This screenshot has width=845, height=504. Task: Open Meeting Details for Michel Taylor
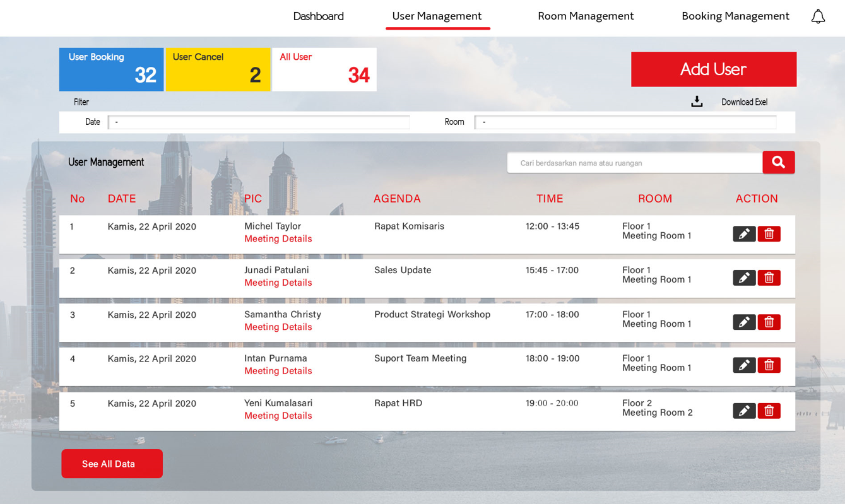pyautogui.click(x=278, y=239)
